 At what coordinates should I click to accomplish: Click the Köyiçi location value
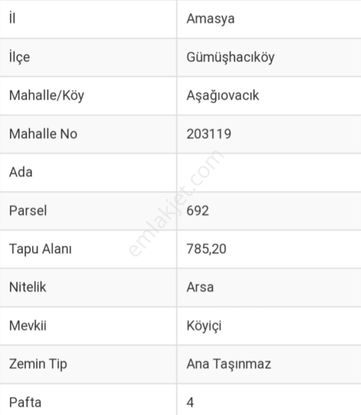(x=204, y=326)
